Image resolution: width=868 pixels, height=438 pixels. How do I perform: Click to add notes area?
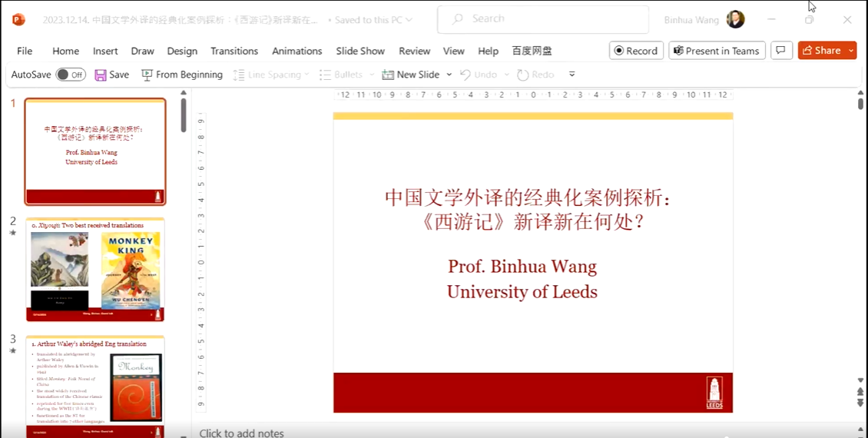pos(241,433)
